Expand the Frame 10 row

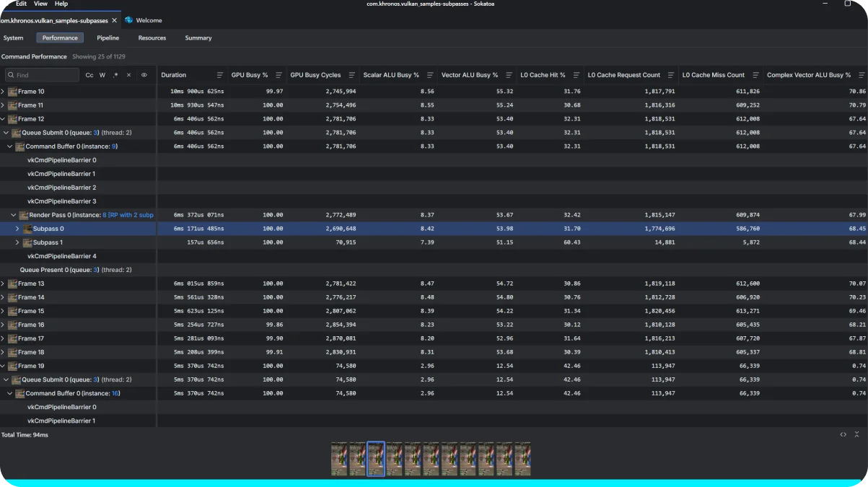pyautogui.click(x=4, y=91)
